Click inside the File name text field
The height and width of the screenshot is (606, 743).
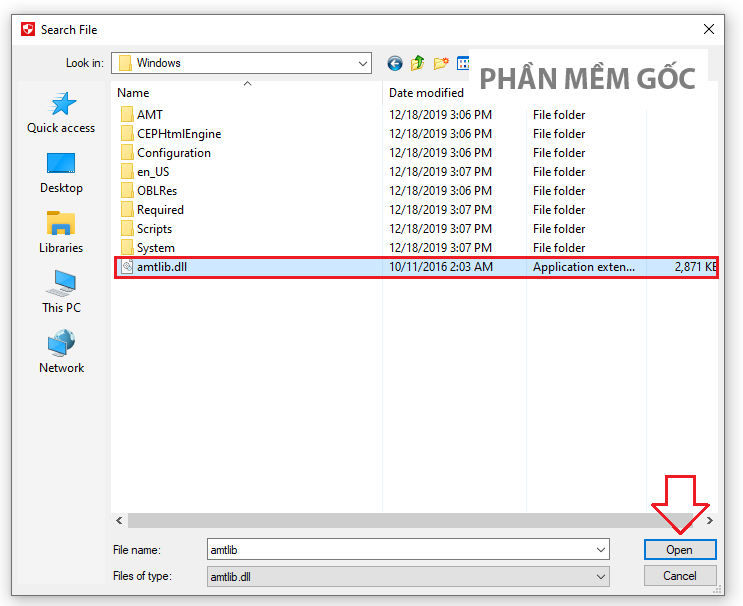pos(400,550)
